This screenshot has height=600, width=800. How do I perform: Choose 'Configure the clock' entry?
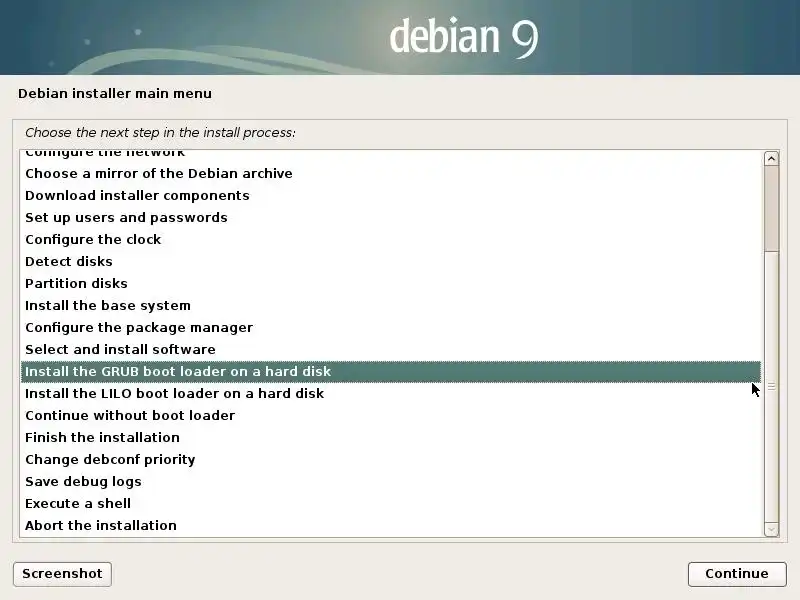pos(391,239)
